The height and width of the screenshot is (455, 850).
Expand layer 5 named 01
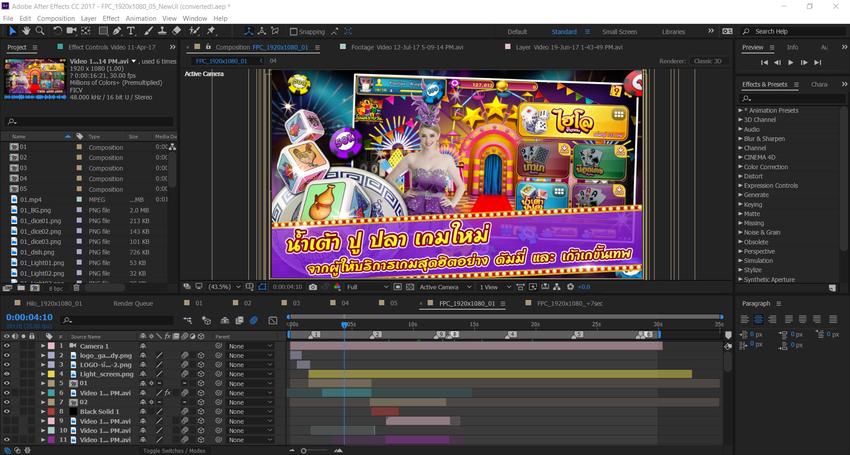click(x=43, y=383)
